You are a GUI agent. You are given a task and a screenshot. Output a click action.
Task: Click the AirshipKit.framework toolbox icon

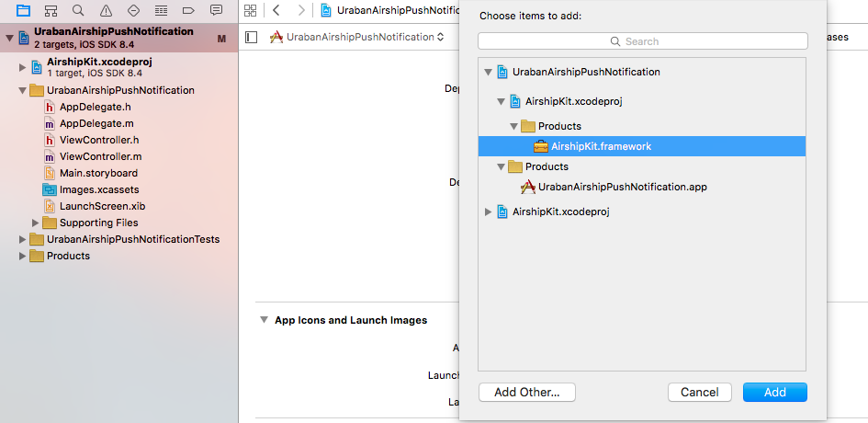(541, 146)
